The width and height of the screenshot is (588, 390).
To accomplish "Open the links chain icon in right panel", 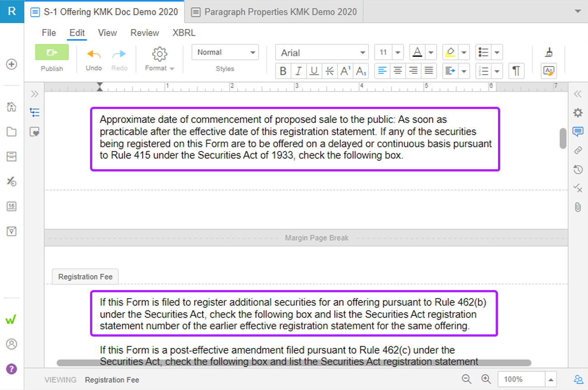I will click(578, 150).
